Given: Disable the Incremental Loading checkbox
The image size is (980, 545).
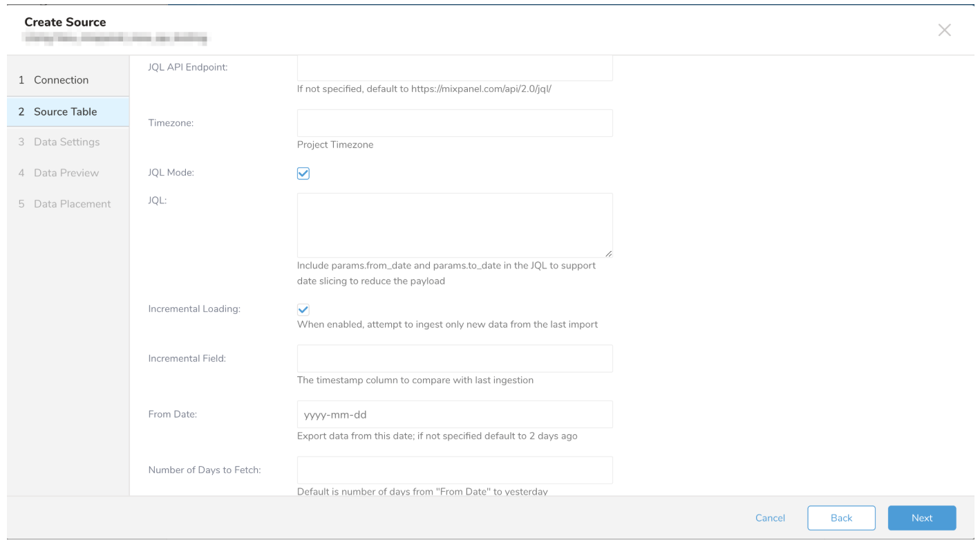Looking at the screenshot, I should [x=303, y=309].
